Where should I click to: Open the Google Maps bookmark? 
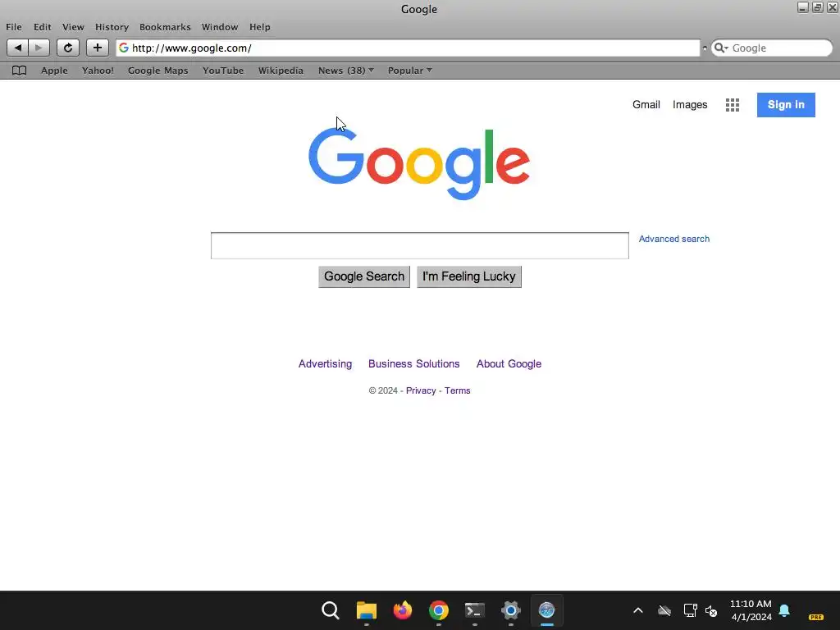coord(158,71)
